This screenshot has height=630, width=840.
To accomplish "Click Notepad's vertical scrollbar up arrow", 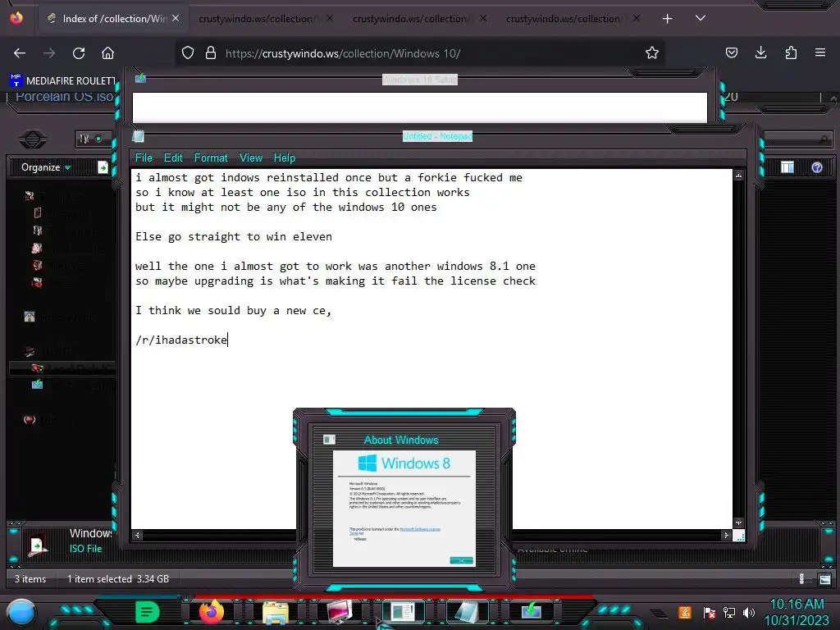I will click(739, 176).
